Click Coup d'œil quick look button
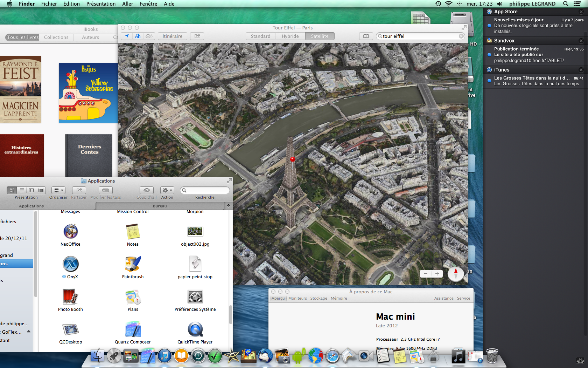This screenshot has height=368, width=588. point(147,190)
